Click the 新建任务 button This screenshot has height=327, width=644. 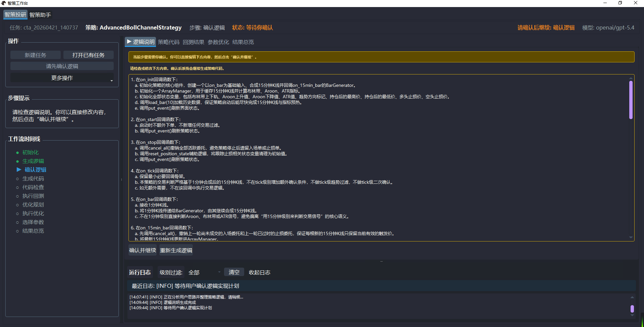tap(36, 55)
